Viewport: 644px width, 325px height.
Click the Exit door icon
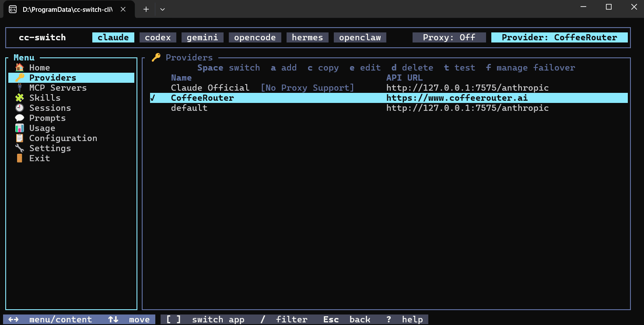pyautogui.click(x=19, y=158)
